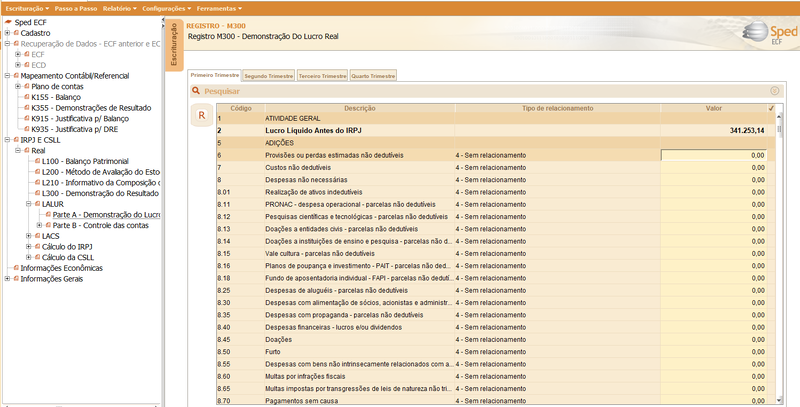Select the Furto row description

[273, 352]
